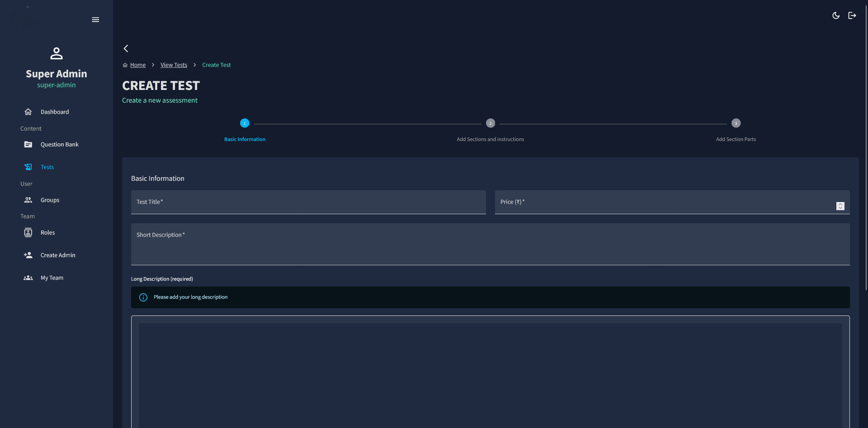Select the Tests sidebar icon
The height and width of the screenshot is (428, 868).
click(x=28, y=167)
